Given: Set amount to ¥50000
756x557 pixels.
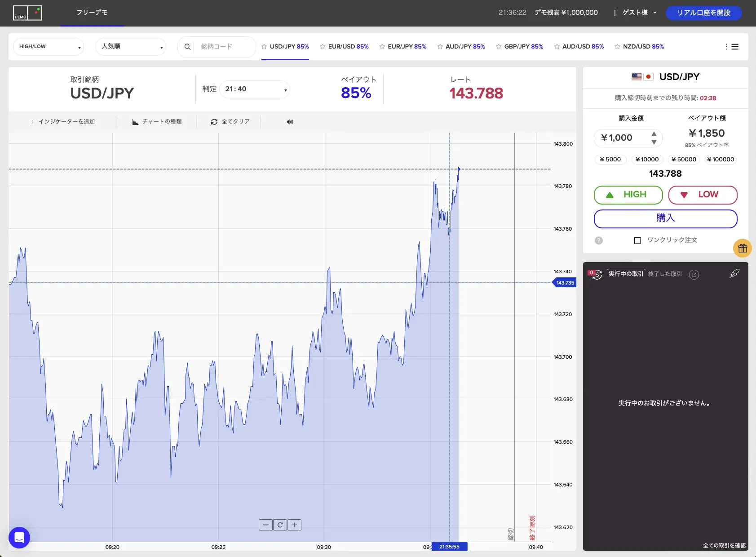Looking at the screenshot, I should tap(684, 159).
